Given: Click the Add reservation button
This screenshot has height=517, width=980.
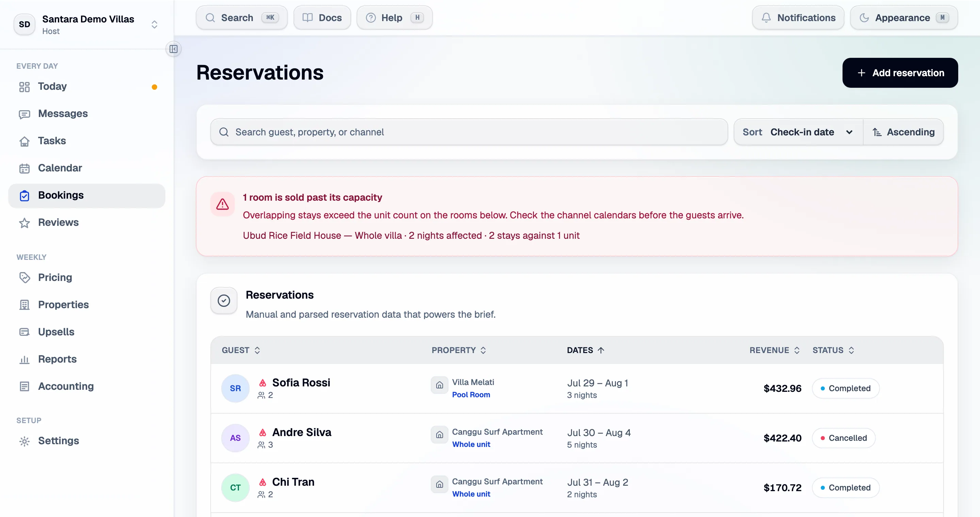Looking at the screenshot, I should pos(900,72).
